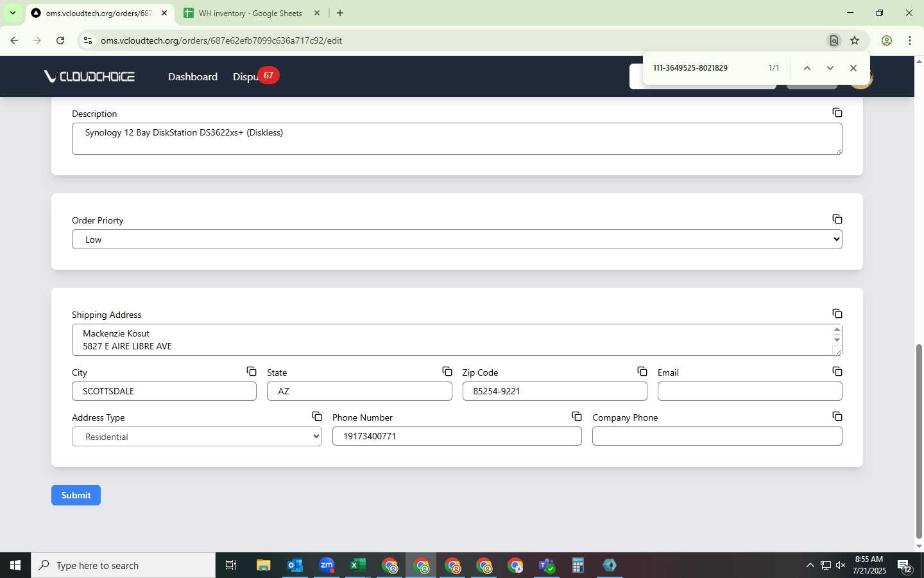Viewport: 924px width, 578px height.
Task: Focus the Phone Number input field
Action: click(457, 436)
